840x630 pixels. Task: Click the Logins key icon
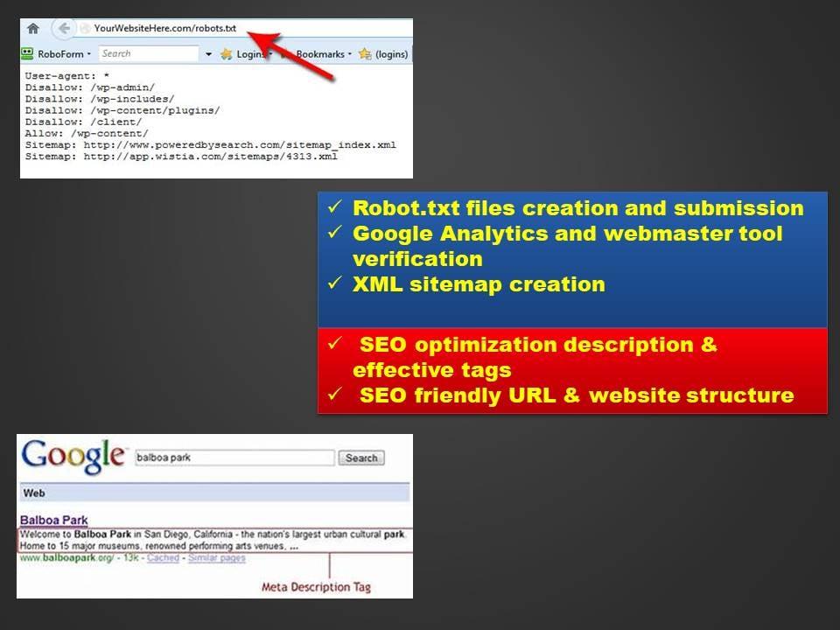coord(227,53)
